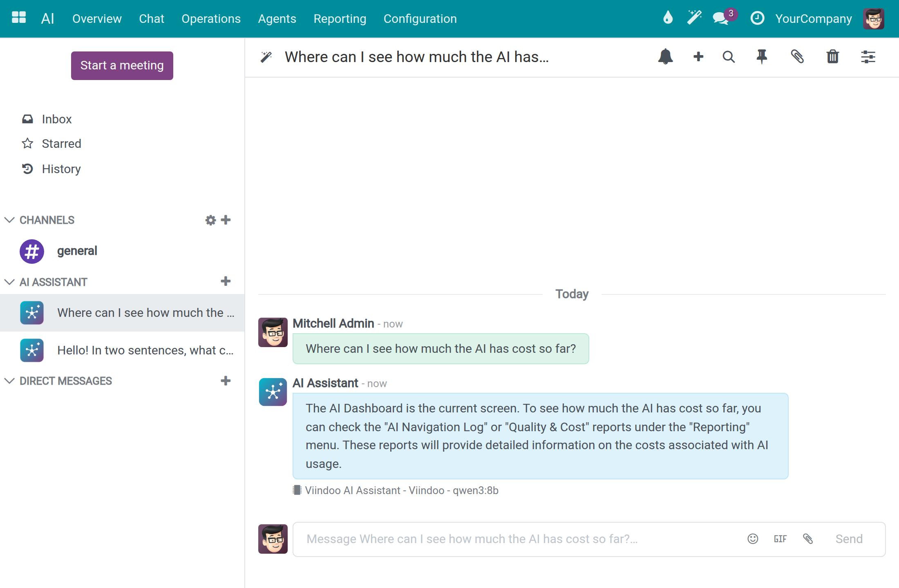
Task: Click the Start a meeting button
Action: [x=122, y=65]
